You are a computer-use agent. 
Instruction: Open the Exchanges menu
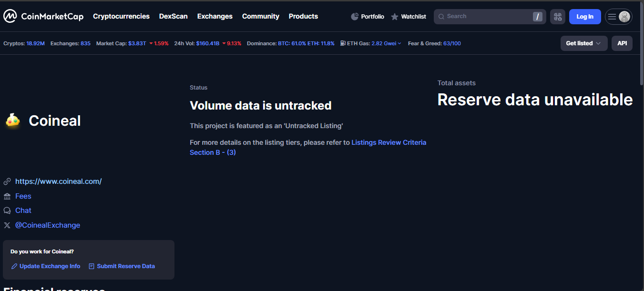click(215, 16)
